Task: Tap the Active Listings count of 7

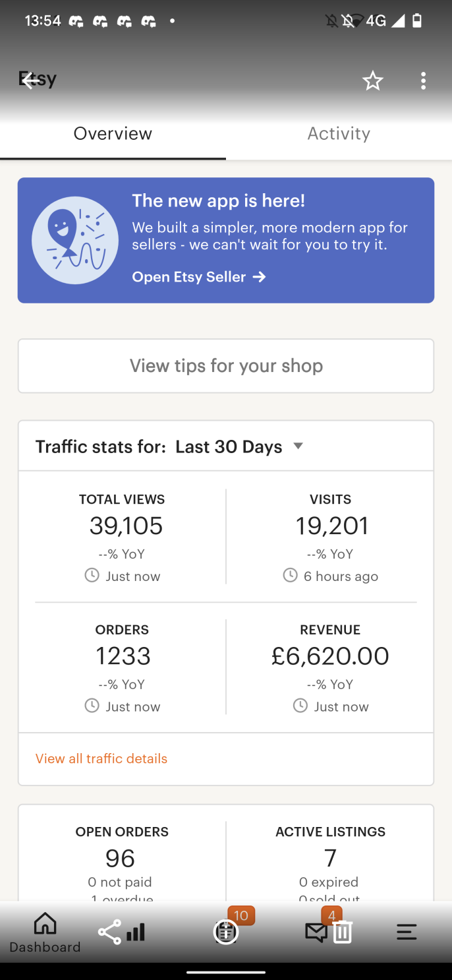Action: pos(330,858)
